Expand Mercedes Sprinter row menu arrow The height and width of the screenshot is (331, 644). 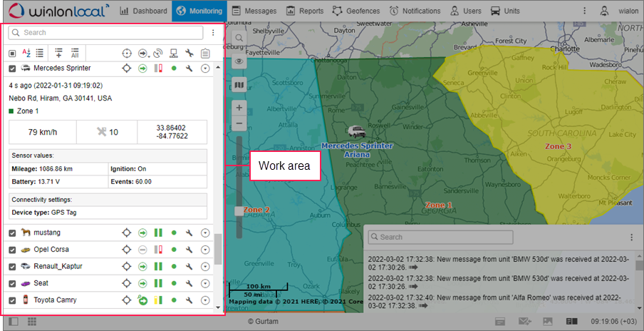point(205,68)
